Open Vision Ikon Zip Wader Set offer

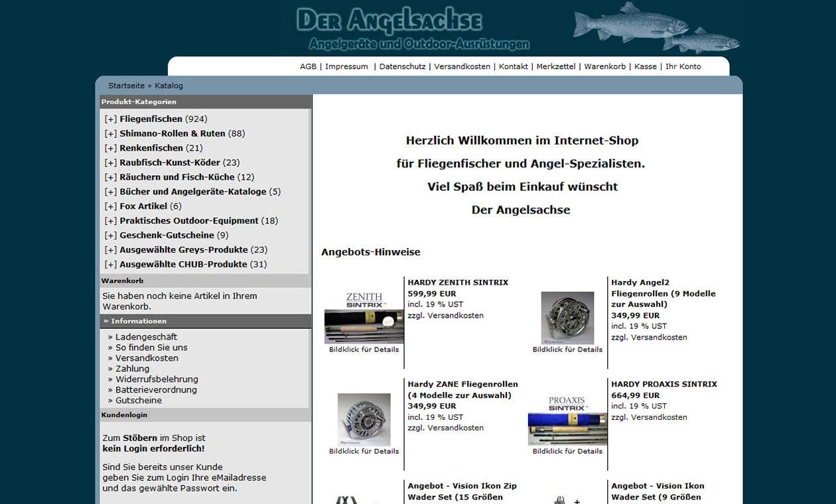click(462, 491)
